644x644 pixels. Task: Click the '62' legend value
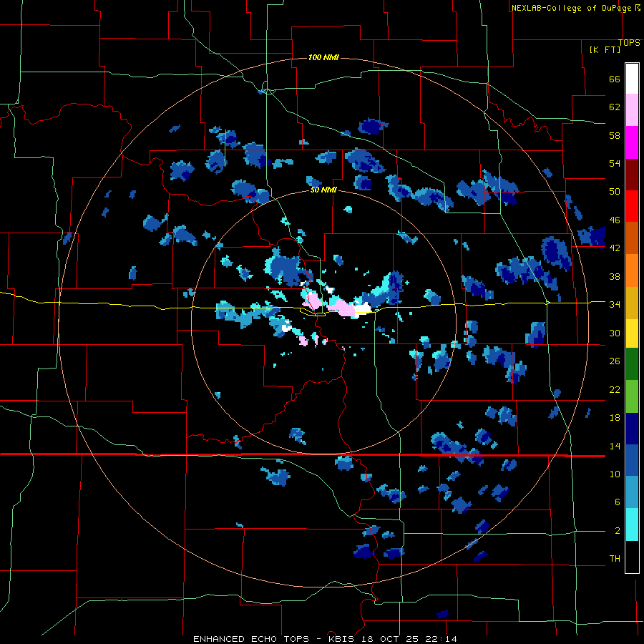tap(615, 107)
